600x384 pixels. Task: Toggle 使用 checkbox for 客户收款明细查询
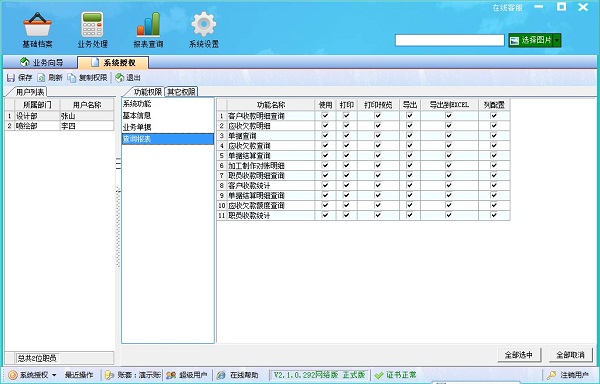click(325, 116)
